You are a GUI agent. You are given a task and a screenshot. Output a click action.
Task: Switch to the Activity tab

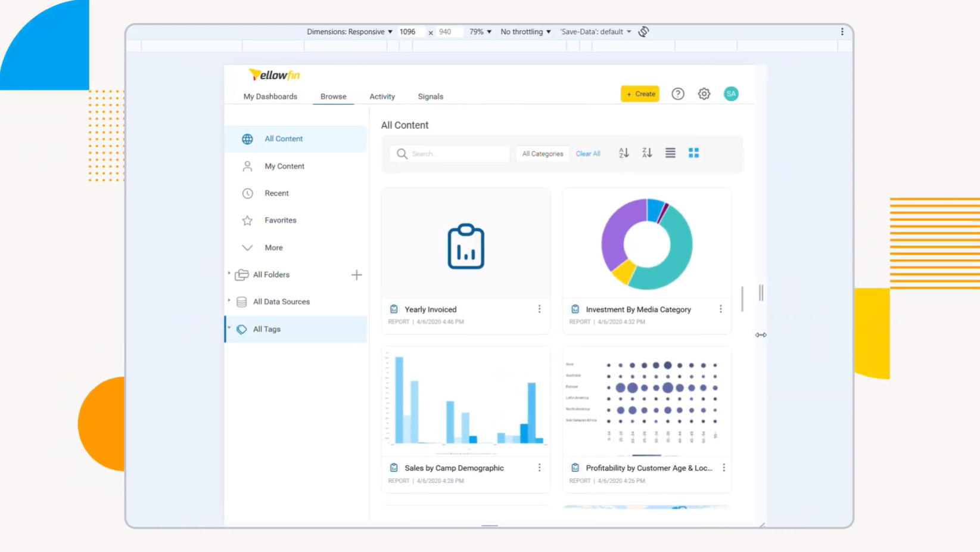[382, 97]
